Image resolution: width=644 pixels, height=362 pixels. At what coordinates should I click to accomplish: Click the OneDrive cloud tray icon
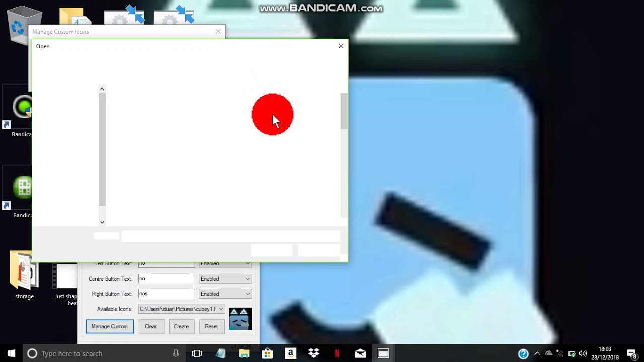coord(548,353)
